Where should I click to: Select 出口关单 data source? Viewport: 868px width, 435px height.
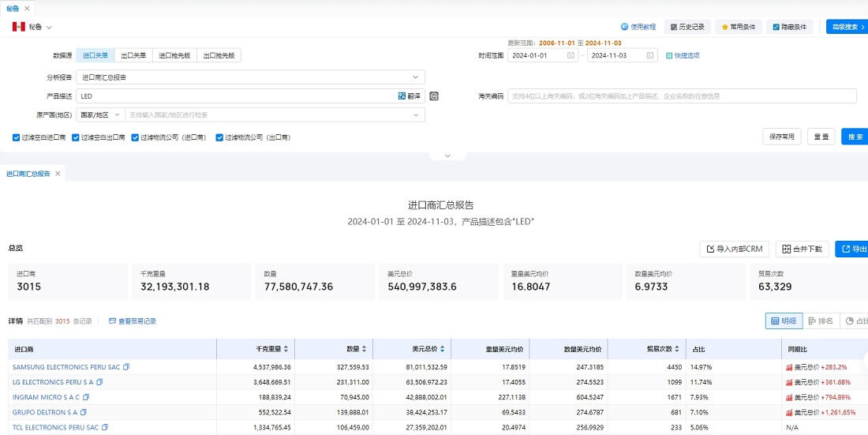133,55
